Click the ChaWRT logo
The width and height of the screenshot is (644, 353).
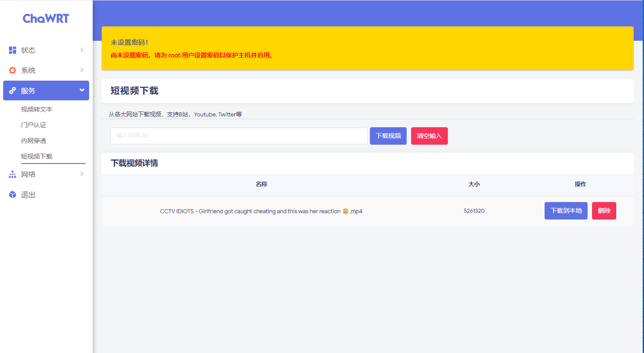click(x=46, y=18)
